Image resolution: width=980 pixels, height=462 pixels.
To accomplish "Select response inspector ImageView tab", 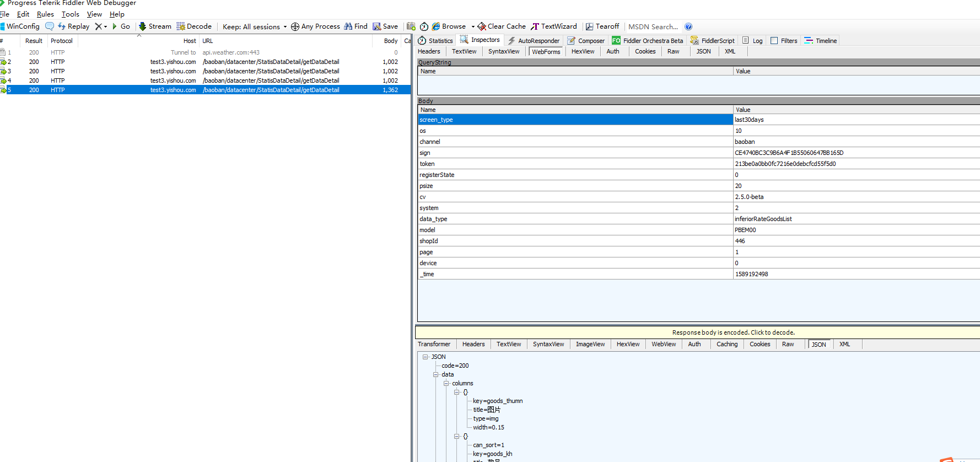I will point(590,344).
